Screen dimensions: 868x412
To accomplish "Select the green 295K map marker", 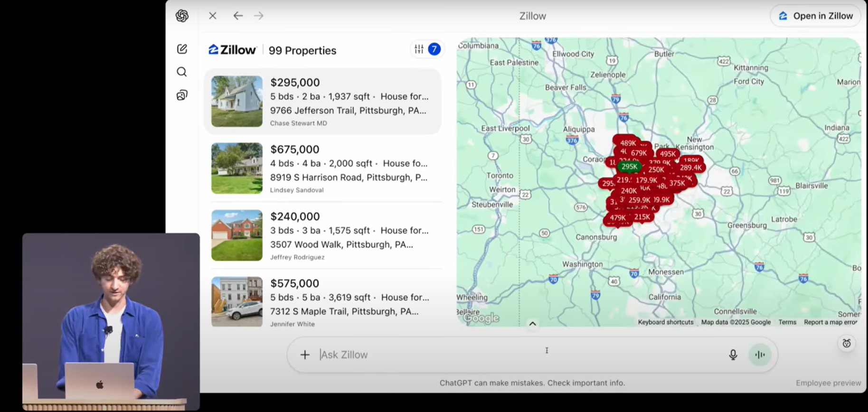I will (x=629, y=167).
